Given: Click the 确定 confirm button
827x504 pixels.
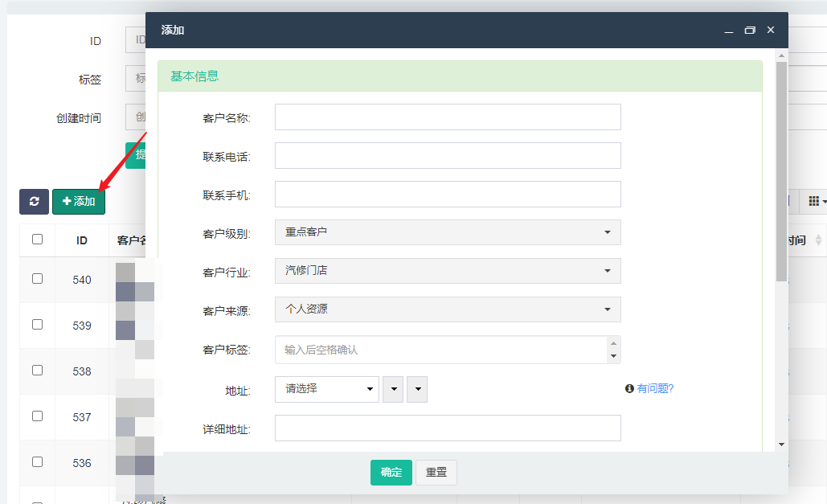Looking at the screenshot, I should click(x=391, y=473).
